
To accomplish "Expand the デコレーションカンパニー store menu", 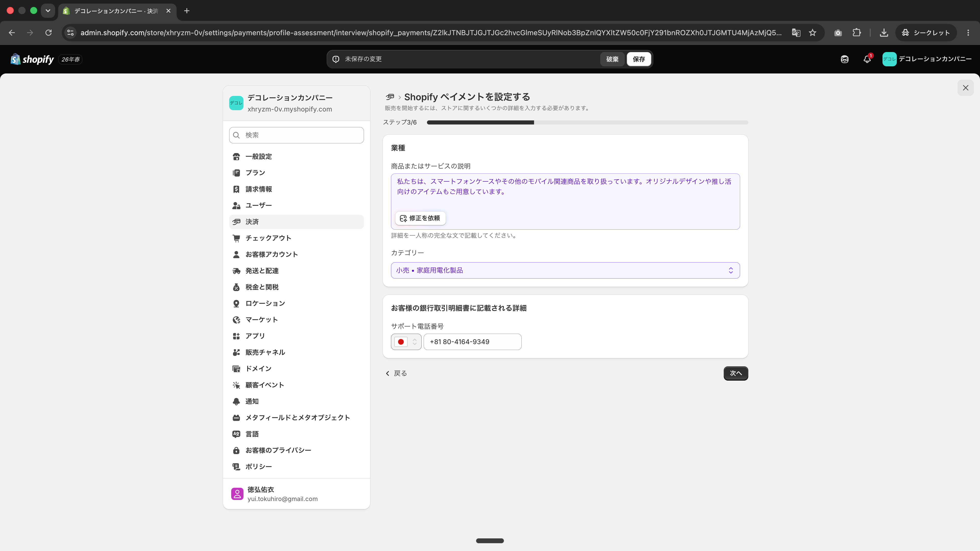I will (927, 59).
